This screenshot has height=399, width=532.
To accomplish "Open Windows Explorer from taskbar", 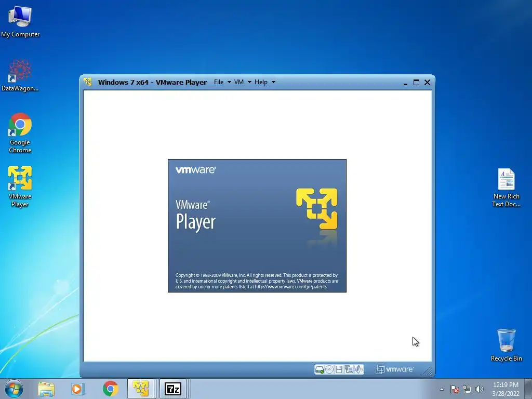I will [46, 389].
